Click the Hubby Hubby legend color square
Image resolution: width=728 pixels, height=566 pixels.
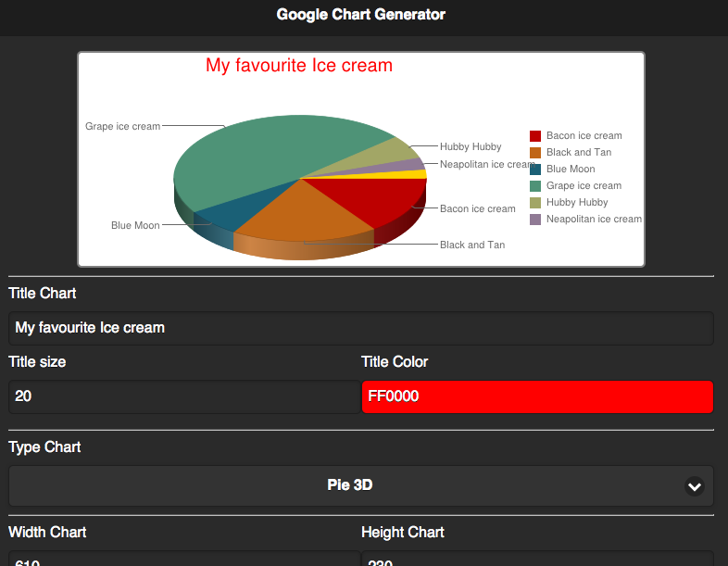point(534,203)
